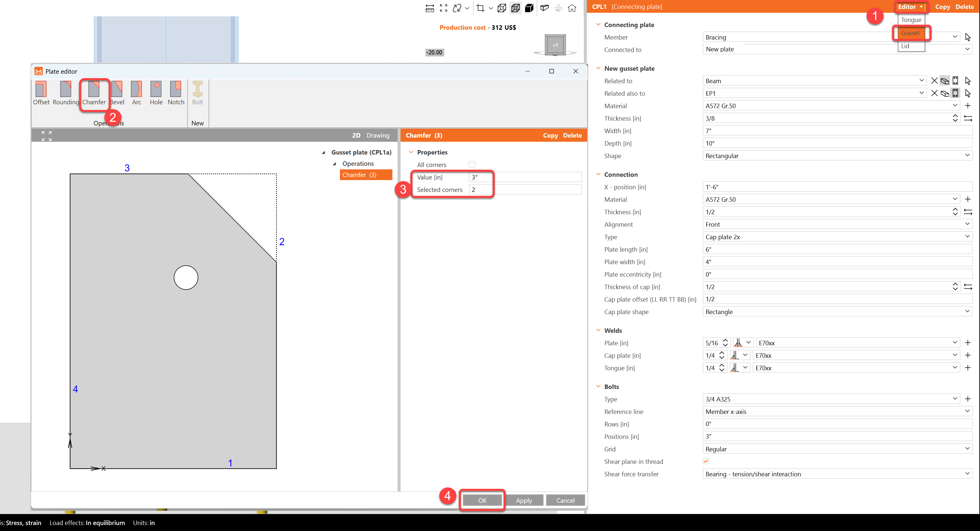980x531 pixels.
Task: Select Chamfer (3) in operations tree
Action: click(366, 175)
